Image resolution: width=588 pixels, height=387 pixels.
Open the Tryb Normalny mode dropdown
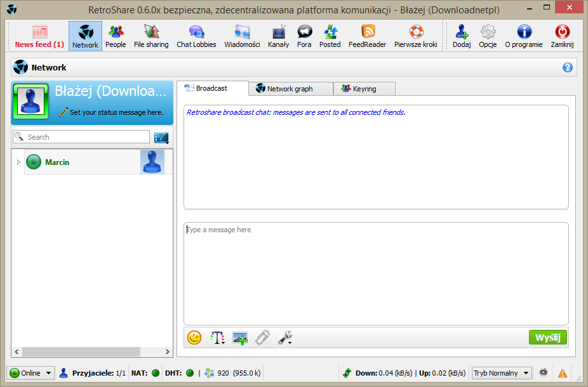502,373
